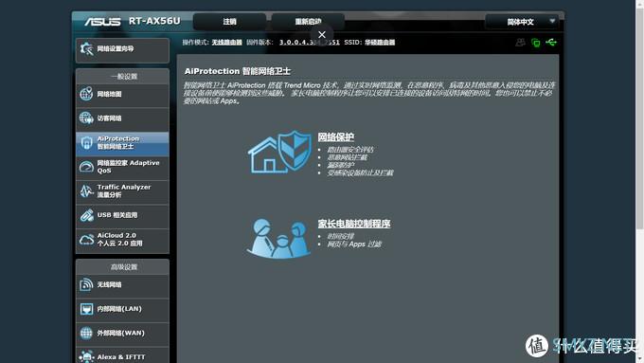
Task: Click the page vertical scrollbar
Action: [639, 181]
